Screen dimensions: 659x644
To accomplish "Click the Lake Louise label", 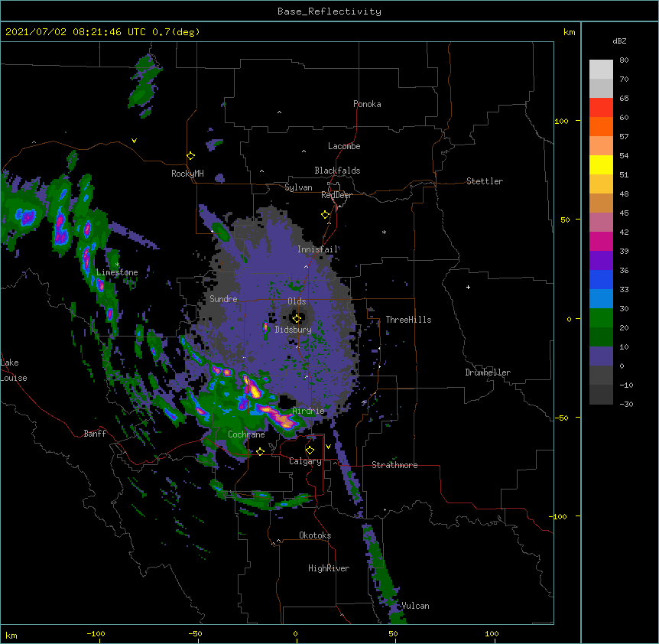I will coord(14,370).
